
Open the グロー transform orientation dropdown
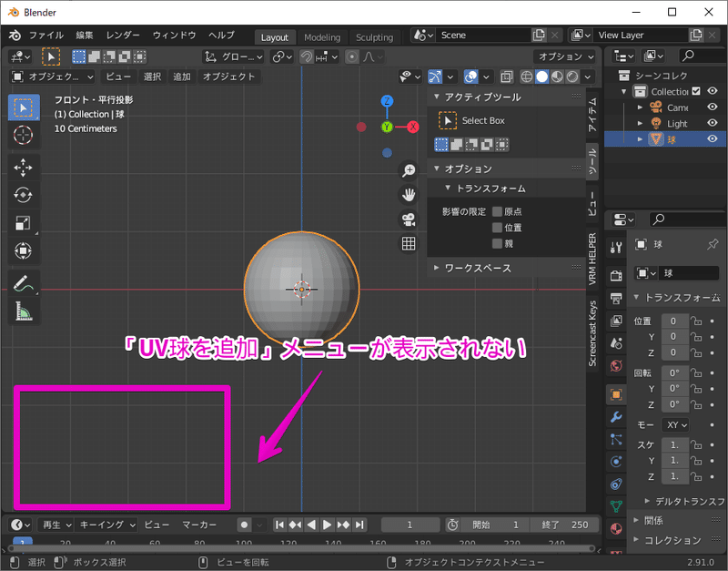pos(234,56)
